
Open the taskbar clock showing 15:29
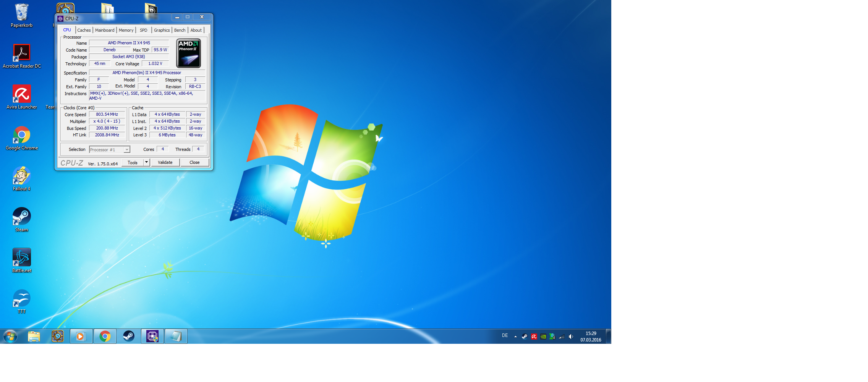[x=591, y=337]
